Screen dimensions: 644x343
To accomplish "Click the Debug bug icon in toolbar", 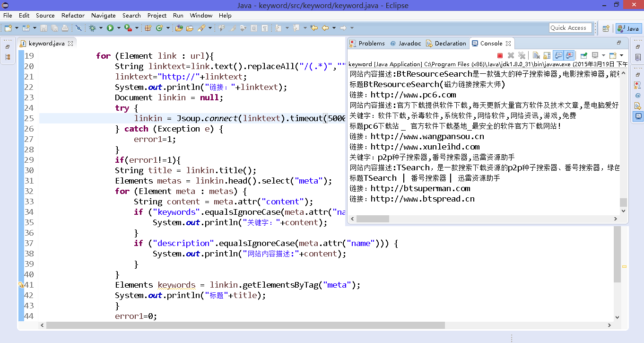I will pyautogui.click(x=93, y=28).
